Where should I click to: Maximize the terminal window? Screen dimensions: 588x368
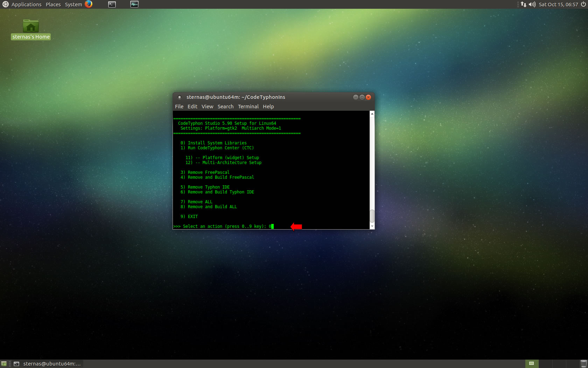362,97
